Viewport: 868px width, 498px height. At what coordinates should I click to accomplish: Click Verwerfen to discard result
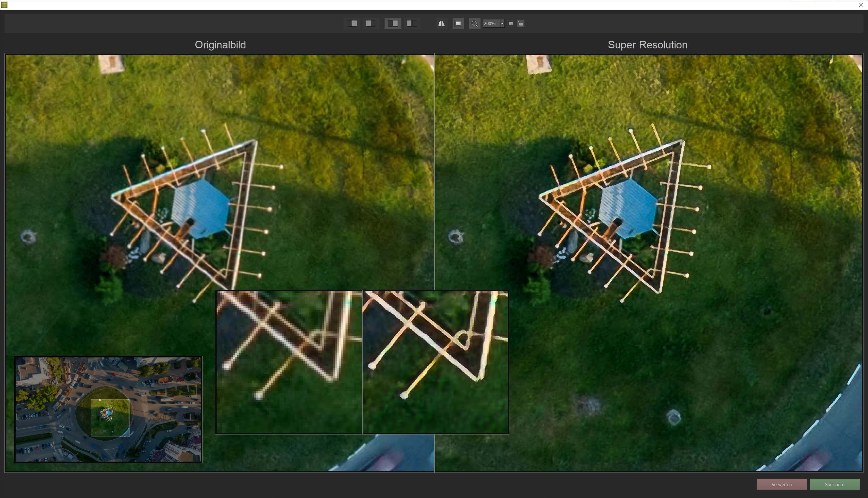tap(781, 484)
